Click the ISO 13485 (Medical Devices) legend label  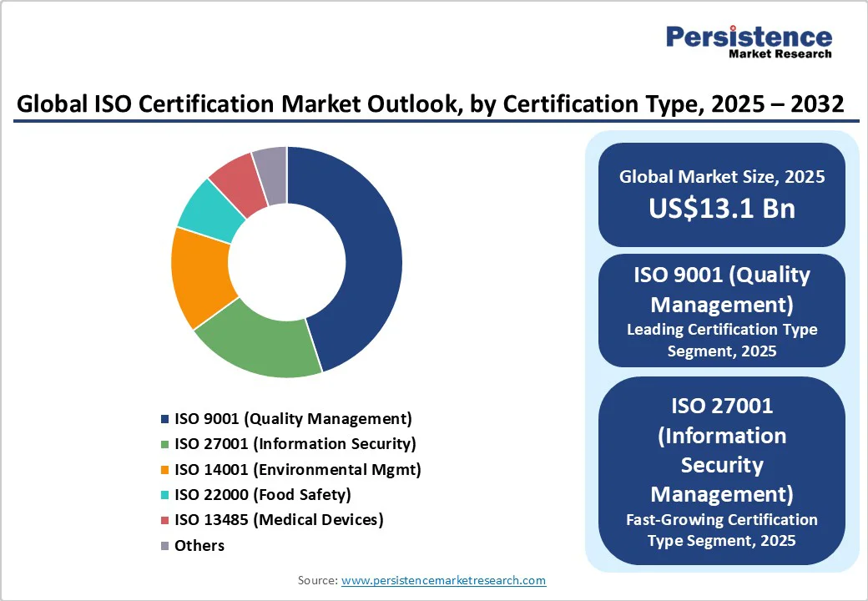(x=279, y=520)
